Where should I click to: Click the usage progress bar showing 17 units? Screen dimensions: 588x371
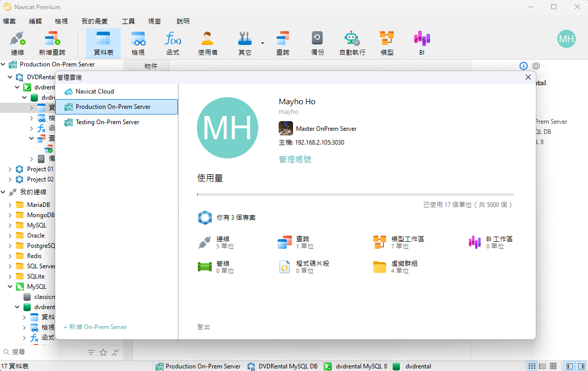pos(355,194)
